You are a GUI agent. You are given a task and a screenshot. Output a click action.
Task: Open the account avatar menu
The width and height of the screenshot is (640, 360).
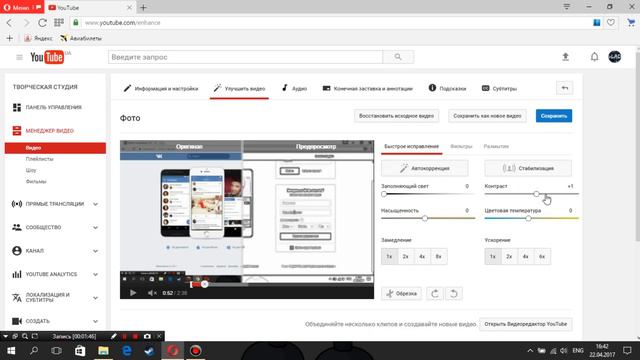(x=615, y=57)
